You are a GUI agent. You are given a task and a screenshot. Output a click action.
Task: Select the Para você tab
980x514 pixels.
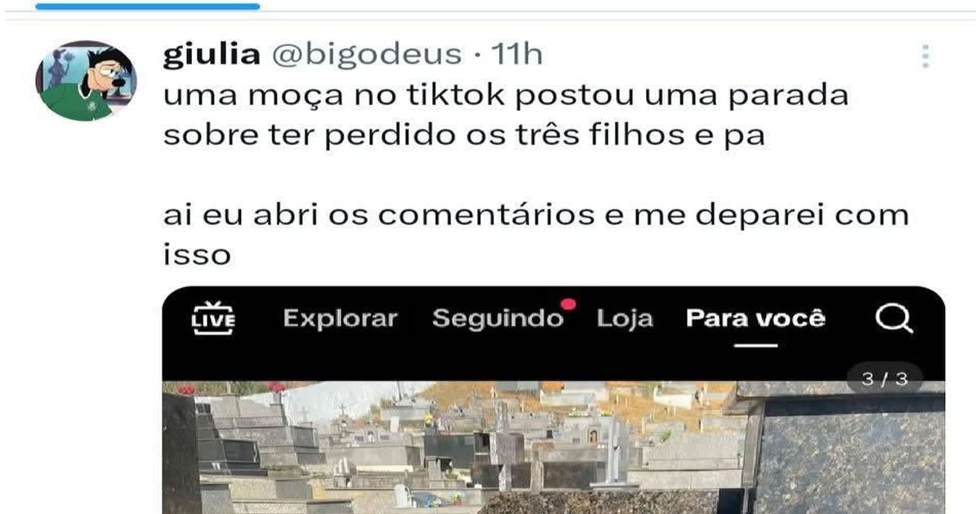coord(755,318)
